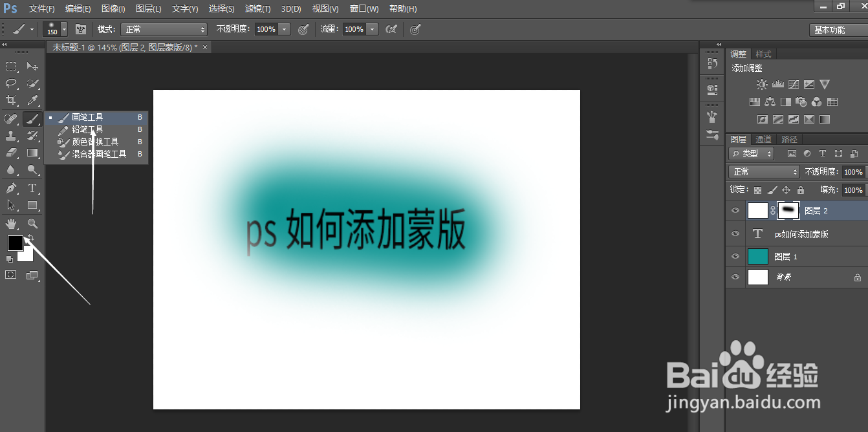
Task: Select the Hand tool
Action: click(x=12, y=224)
